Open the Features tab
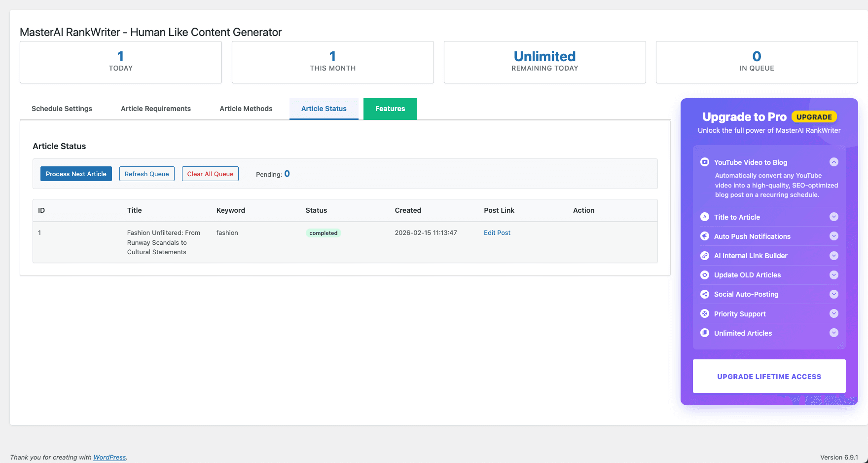 (390, 109)
